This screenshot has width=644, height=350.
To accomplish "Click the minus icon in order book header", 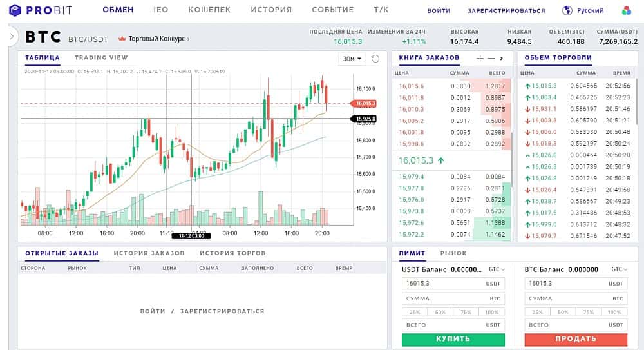I will click(491, 58).
